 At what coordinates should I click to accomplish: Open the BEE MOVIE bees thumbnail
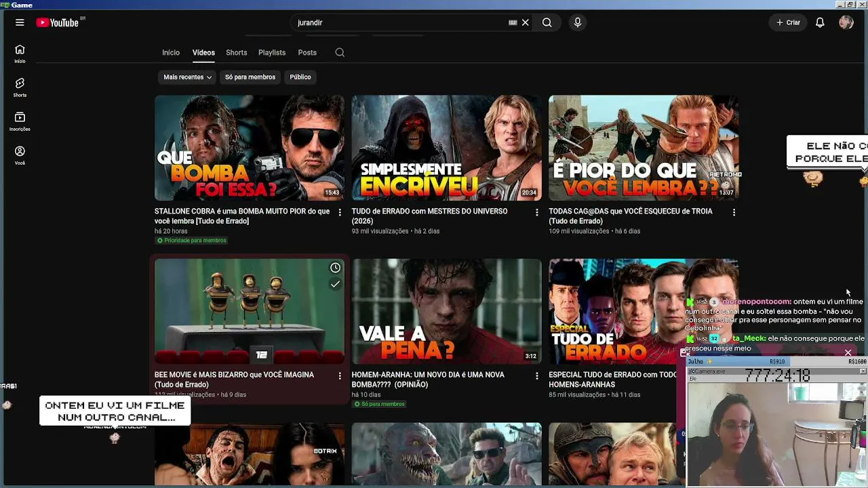pos(250,311)
